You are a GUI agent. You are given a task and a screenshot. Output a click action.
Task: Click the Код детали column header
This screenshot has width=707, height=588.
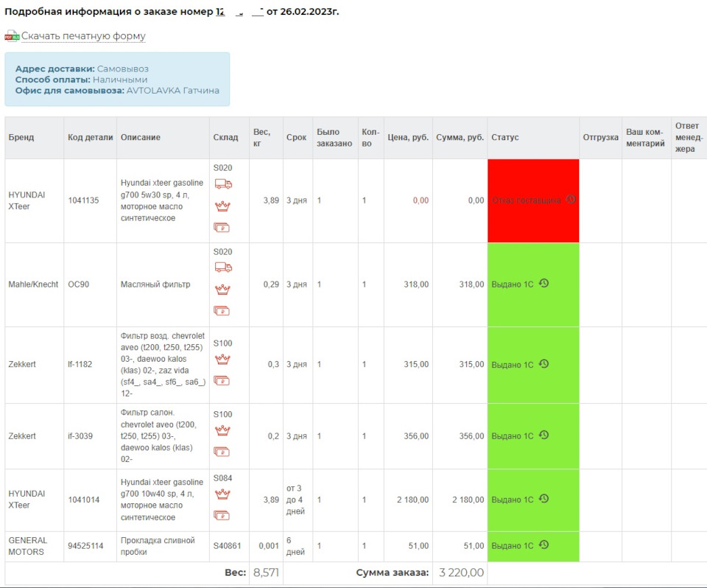tap(90, 138)
